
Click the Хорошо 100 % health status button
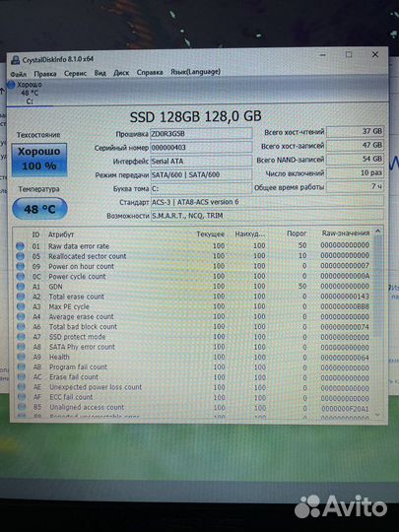click(39, 160)
